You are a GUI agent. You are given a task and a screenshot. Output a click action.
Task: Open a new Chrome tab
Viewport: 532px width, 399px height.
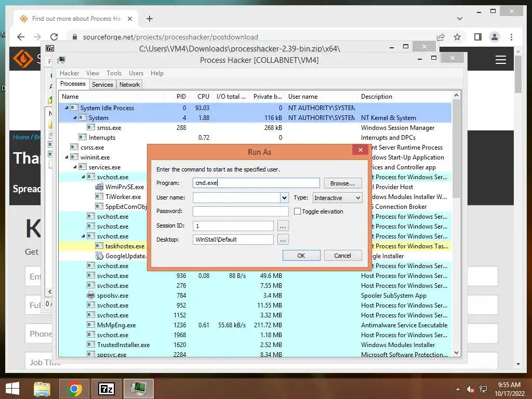(x=149, y=19)
